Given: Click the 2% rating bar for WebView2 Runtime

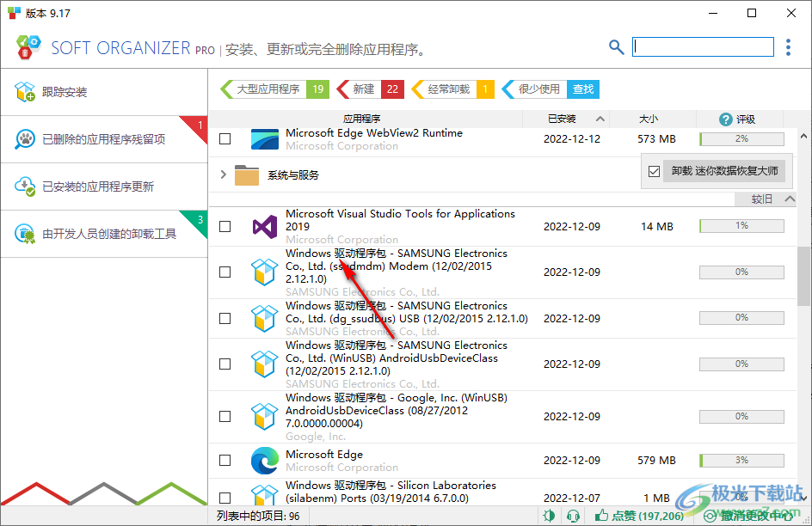Looking at the screenshot, I should [741, 139].
